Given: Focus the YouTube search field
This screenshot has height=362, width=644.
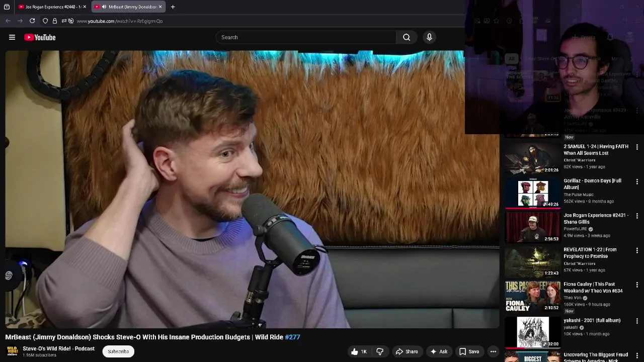Looking at the screenshot, I should pos(306,37).
